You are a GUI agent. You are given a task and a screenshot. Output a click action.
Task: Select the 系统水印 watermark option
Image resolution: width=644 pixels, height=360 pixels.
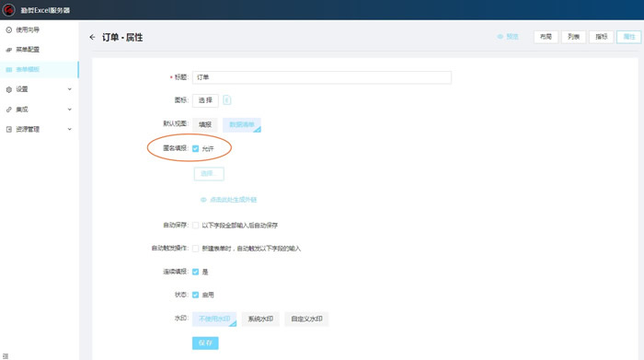click(260, 319)
